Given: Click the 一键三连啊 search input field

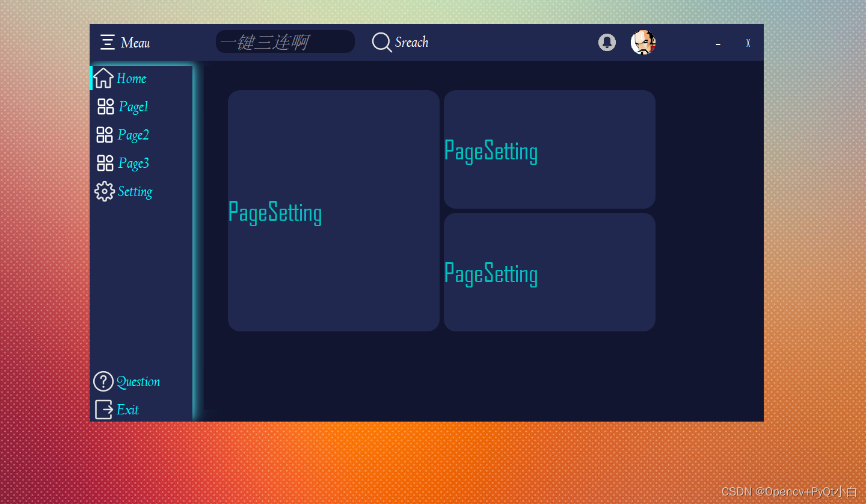Looking at the screenshot, I should 285,41.
